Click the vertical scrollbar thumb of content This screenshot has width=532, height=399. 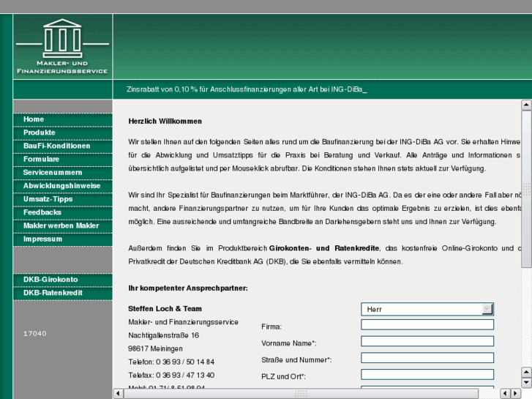coord(526,189)
